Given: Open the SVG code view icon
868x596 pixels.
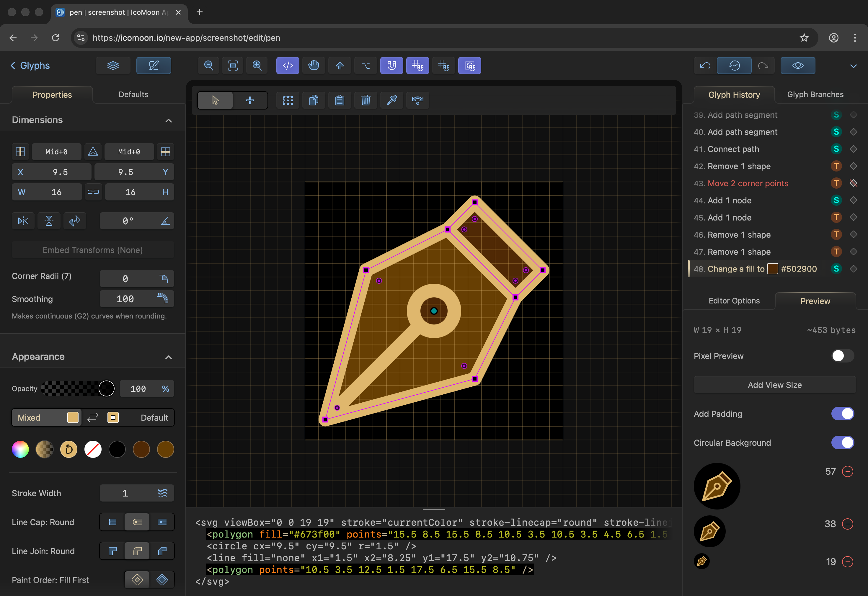Looking at the screenshot, I should point(288,65).
